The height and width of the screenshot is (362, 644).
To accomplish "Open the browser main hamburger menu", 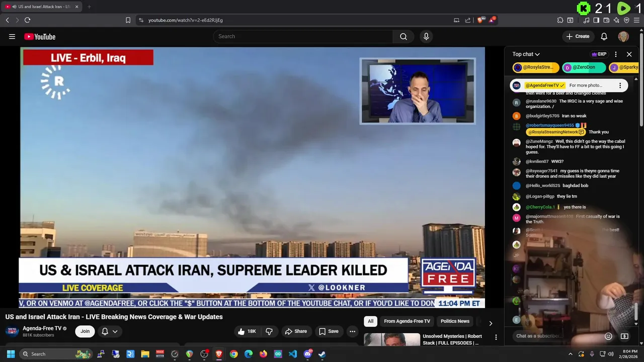I will tap(637, 20).
